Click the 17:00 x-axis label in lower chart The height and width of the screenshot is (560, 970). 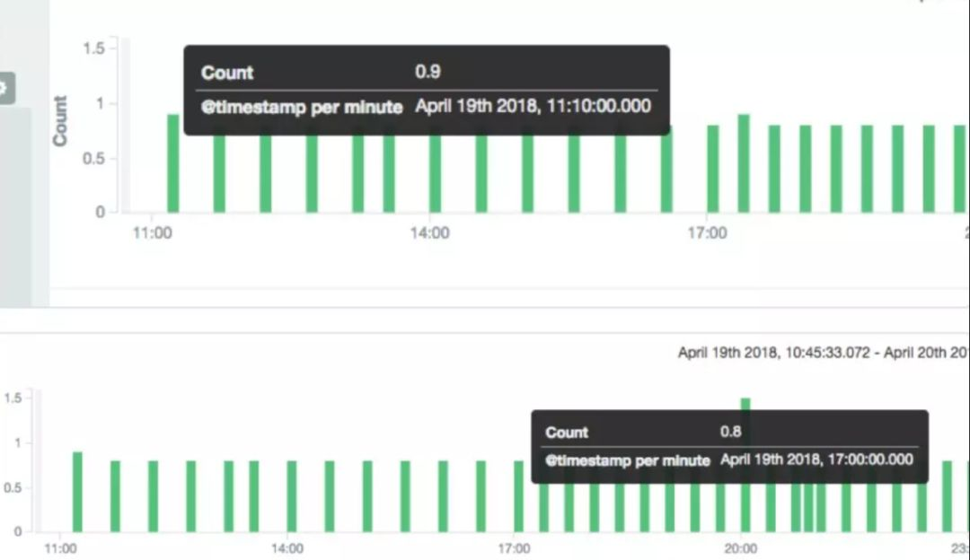tap(514, 548)
